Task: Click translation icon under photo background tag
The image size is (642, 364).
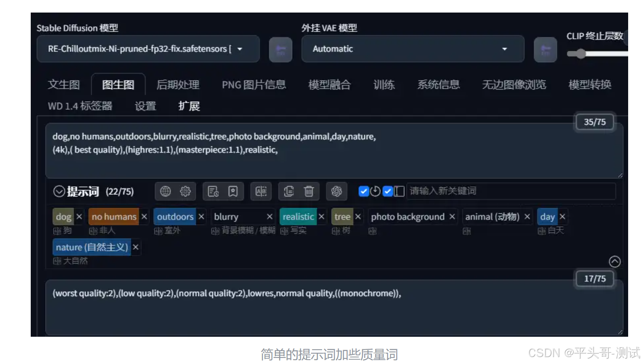Action: pyautogui.click(x=372, y=231)
